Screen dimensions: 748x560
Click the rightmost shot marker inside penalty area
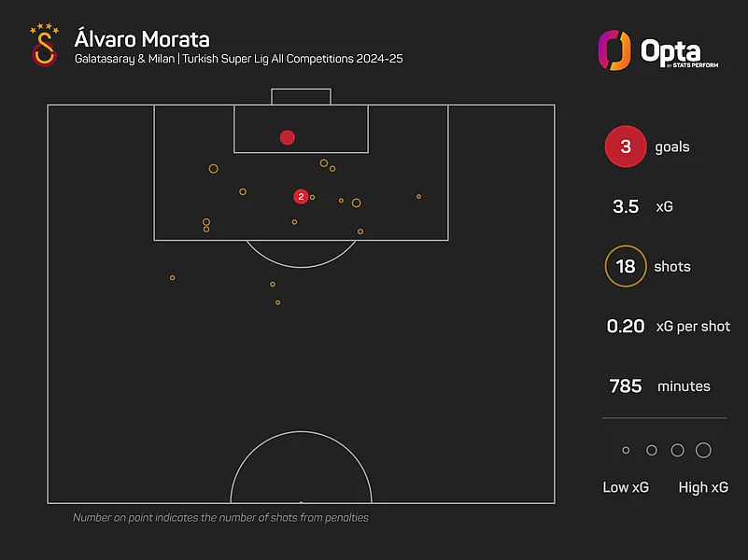418,197
